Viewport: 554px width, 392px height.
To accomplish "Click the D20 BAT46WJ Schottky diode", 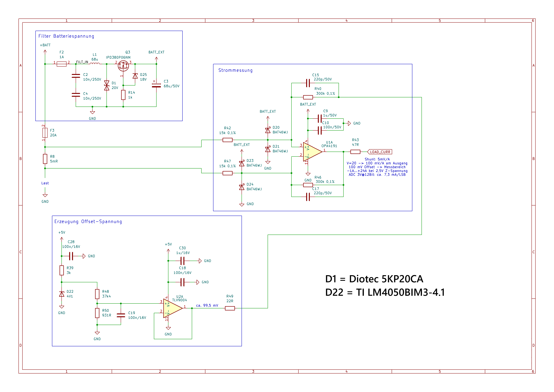I will pos(268,130).
